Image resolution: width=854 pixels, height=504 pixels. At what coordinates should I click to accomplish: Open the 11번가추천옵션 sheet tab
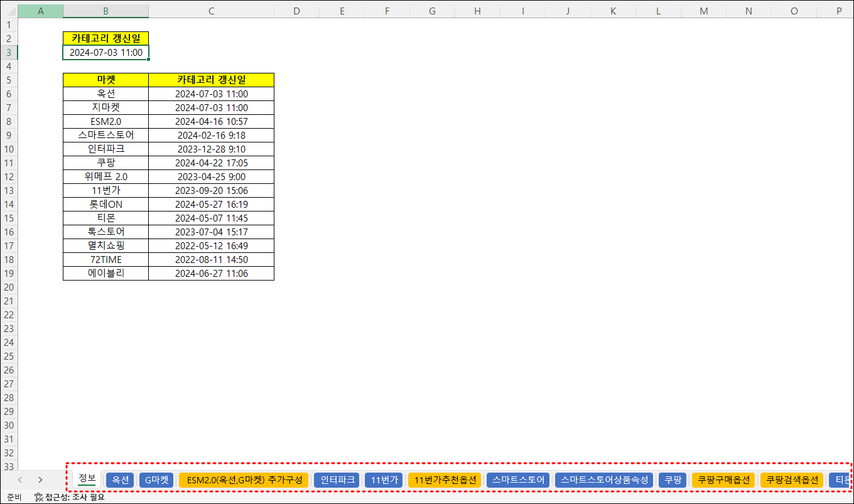click(445, 480)
